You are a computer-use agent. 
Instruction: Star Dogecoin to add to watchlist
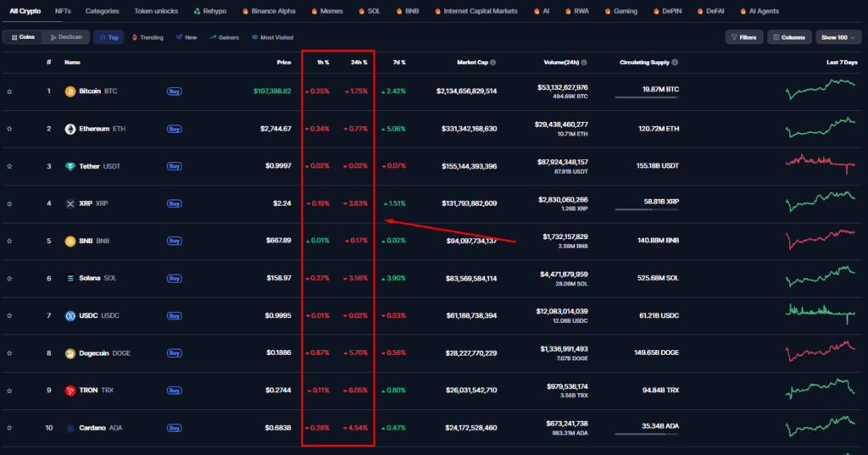coord(9,353)
